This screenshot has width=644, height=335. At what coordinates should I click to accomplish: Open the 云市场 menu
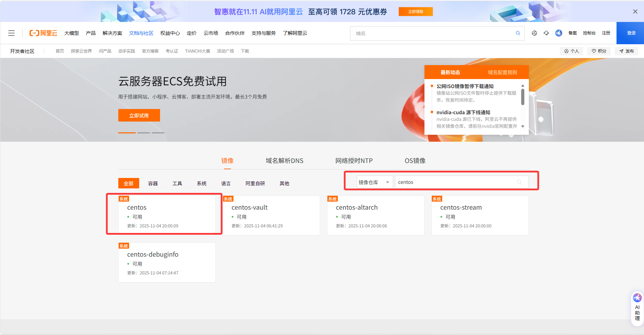pyautogui.click(x=211, y=33)
